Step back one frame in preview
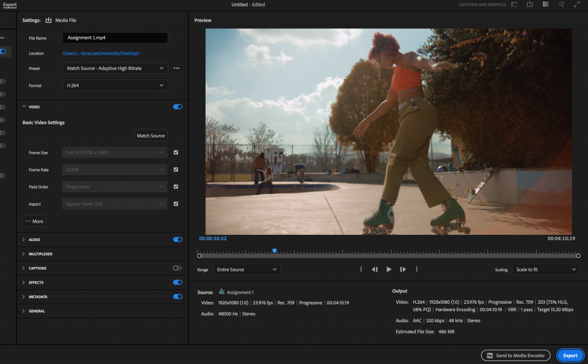The width and height of the screenshot is (588, 364). tap(374, 269)
